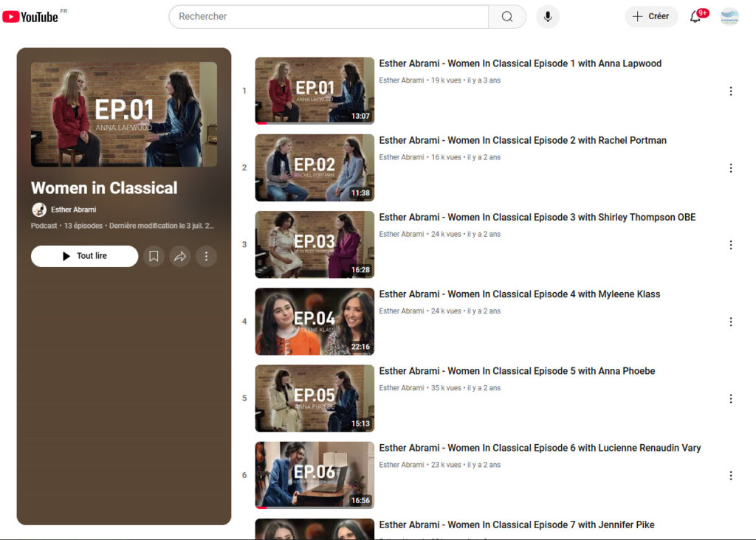Open title Episode 5 with Anna Phoebe
Image resolution: width=756 pixels, height=540 pixels.
[x=517, y=371]
